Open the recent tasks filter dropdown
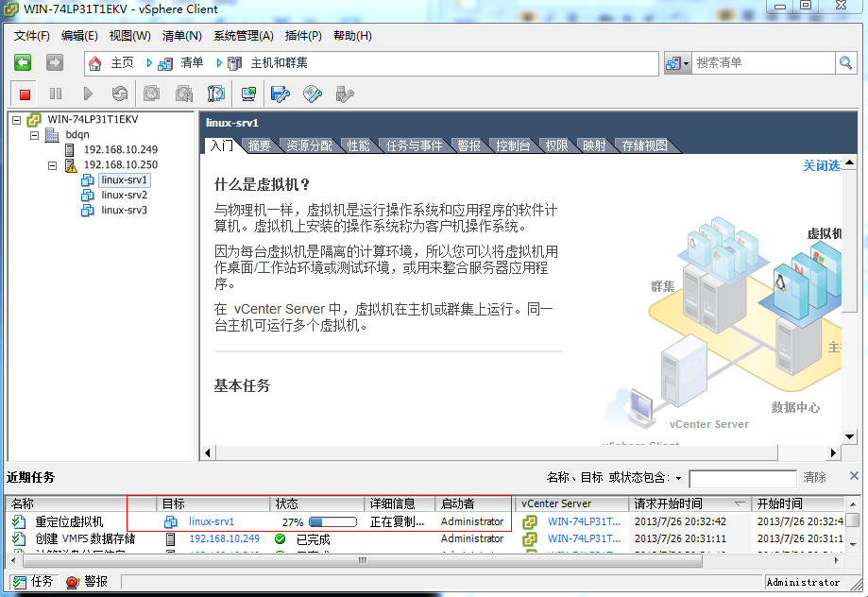 679,478
